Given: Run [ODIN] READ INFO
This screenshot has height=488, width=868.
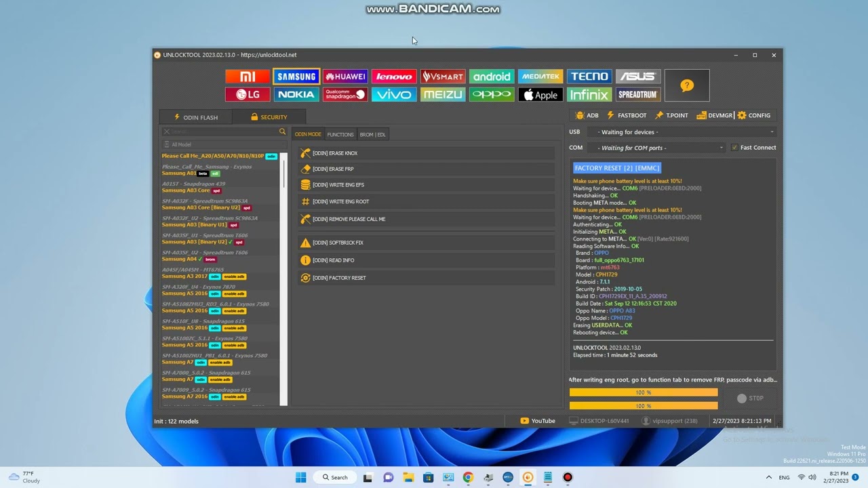Looking at the screenshot, I should pos(426,260).
